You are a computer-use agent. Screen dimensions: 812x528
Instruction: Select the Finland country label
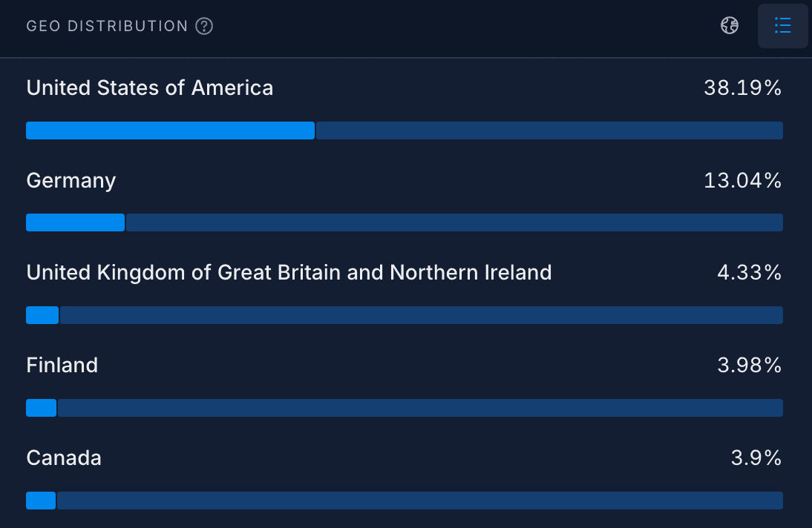coord(62,366)
